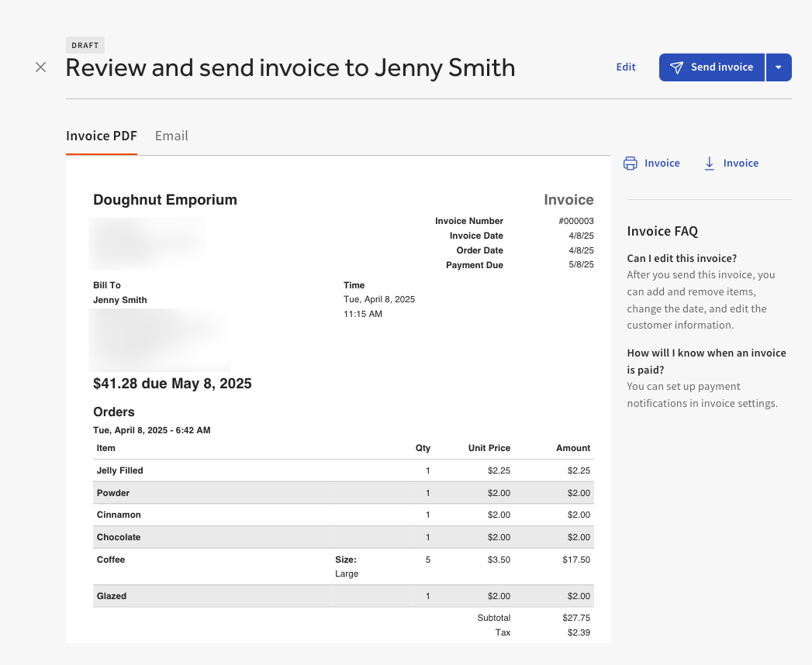Dismiss the review screen via the X icon

(x=40, y=67)
